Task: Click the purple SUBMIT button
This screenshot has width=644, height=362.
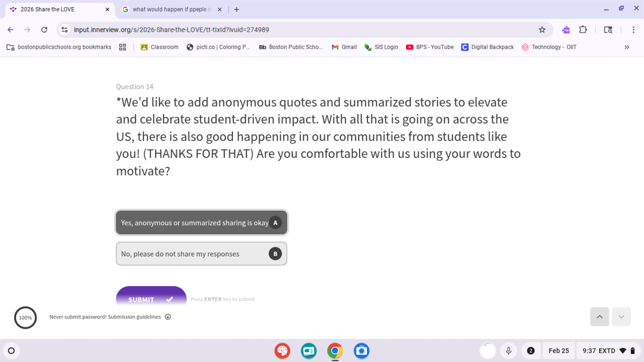Action: tap(151, 299)
